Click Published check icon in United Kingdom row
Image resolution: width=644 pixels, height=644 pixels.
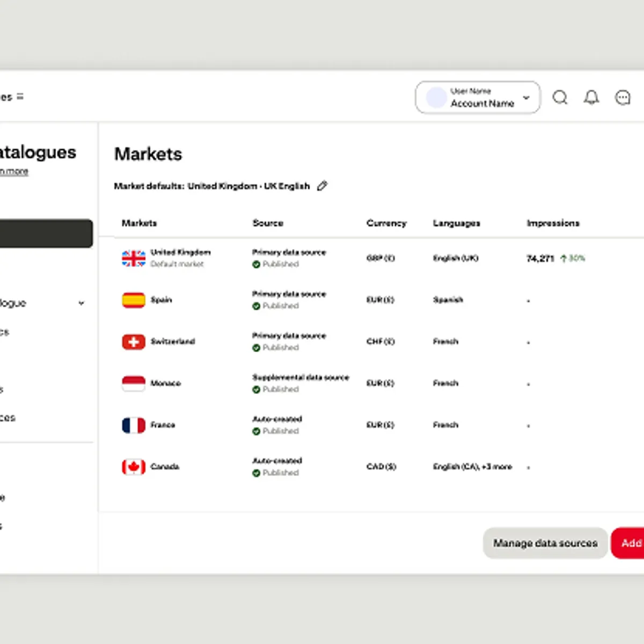point(257,264)
